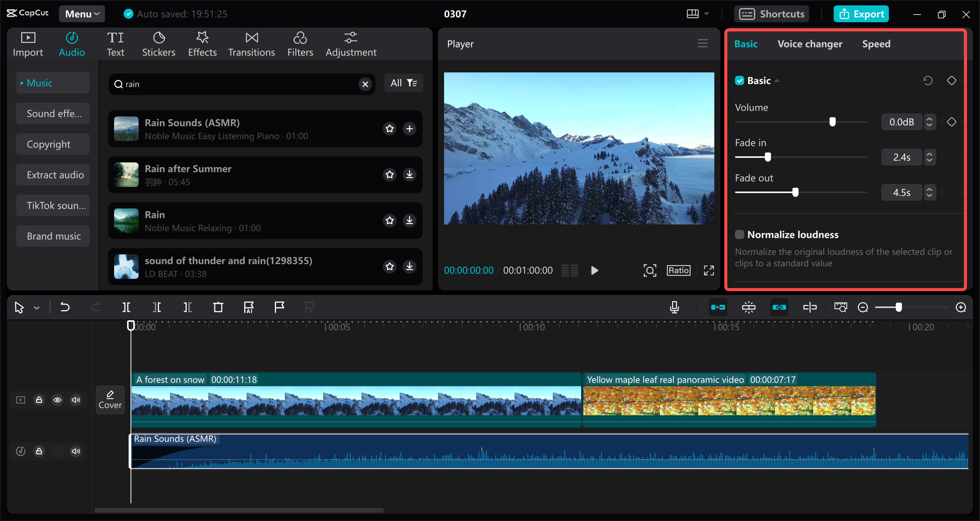Open the All filter dropdown
Viewport: 980px width, 521px height.
[x=403, y=83]
